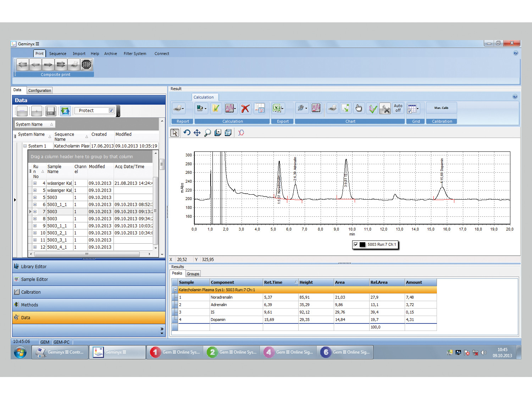
Task: Click the red X delete icon in Calculation
Action: (245, 108)
